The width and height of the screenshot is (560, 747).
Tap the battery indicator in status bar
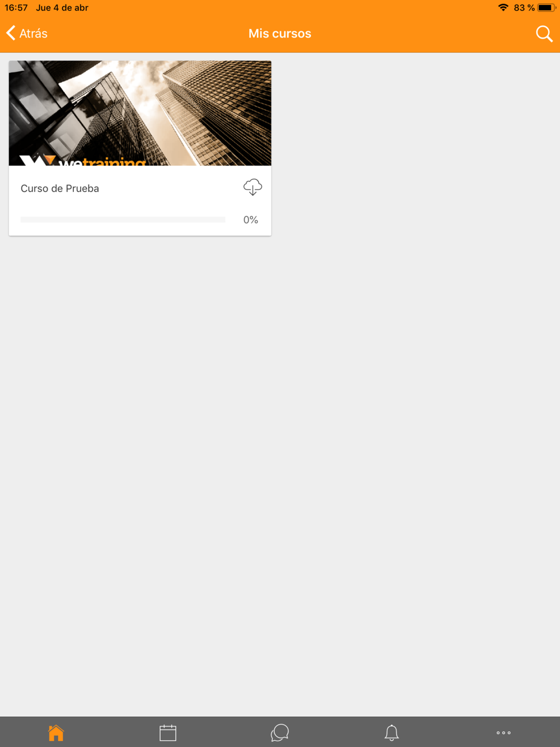547,8
